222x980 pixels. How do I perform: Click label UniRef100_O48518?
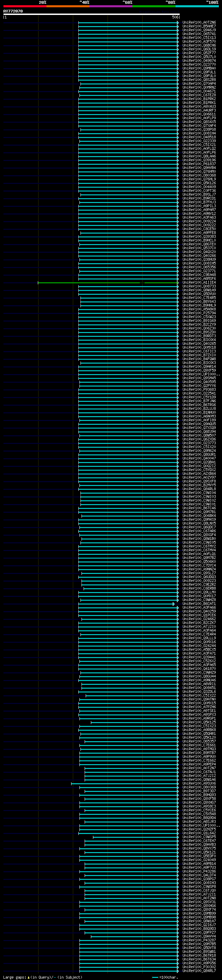199,137
